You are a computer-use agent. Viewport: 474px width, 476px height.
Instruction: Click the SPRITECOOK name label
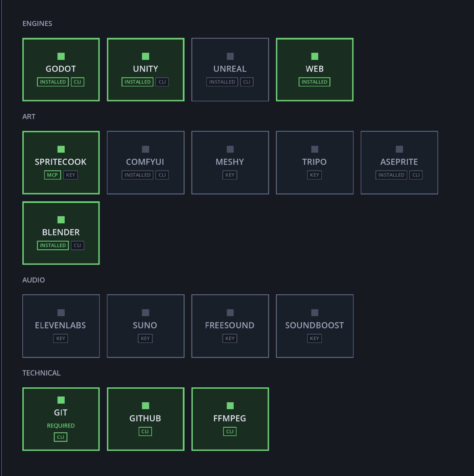(61, 162)
